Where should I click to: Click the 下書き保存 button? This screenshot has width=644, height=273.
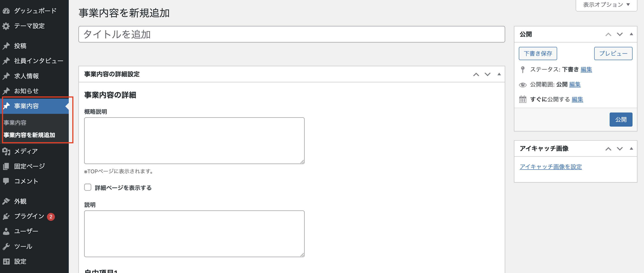click(x=538, y=53)
